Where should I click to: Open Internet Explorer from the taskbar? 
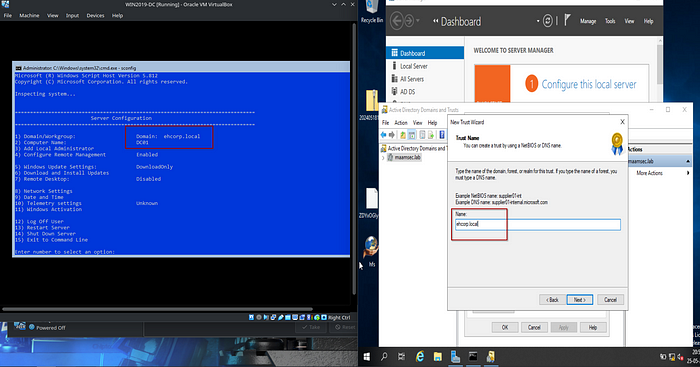pyautogui.click(x=420, y=356)
